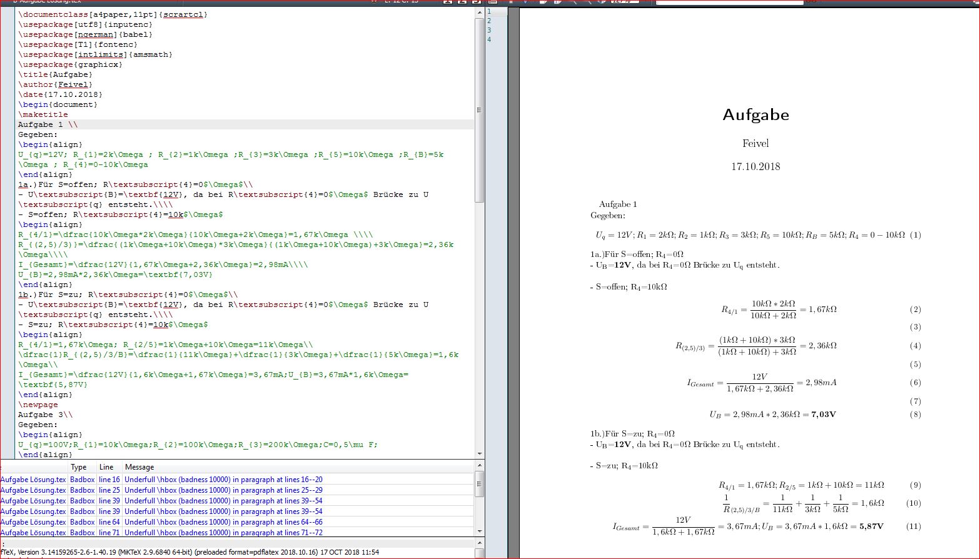Click the log table scrollbar down arrow
Screen dimensions: 980x559
coord(480,532)
